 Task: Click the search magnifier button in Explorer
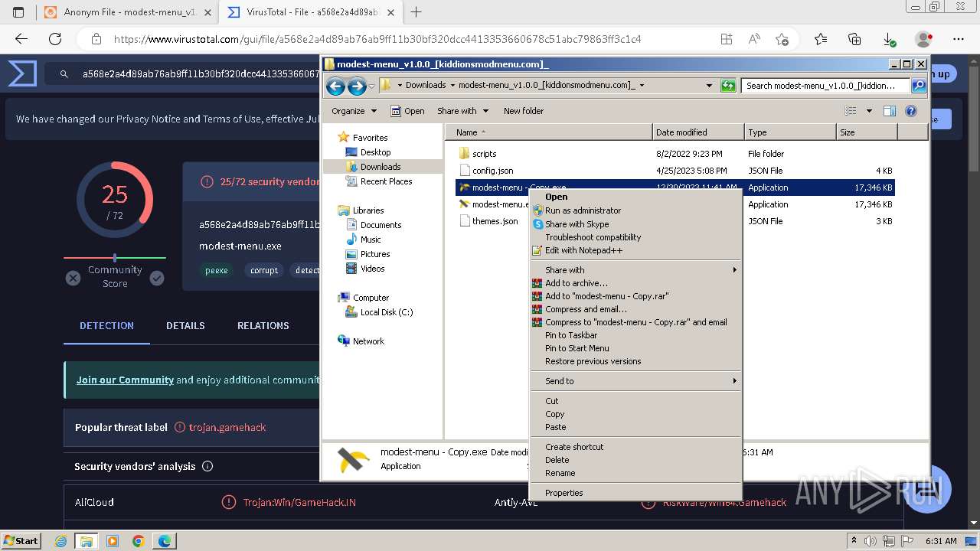tap(919, 86)
